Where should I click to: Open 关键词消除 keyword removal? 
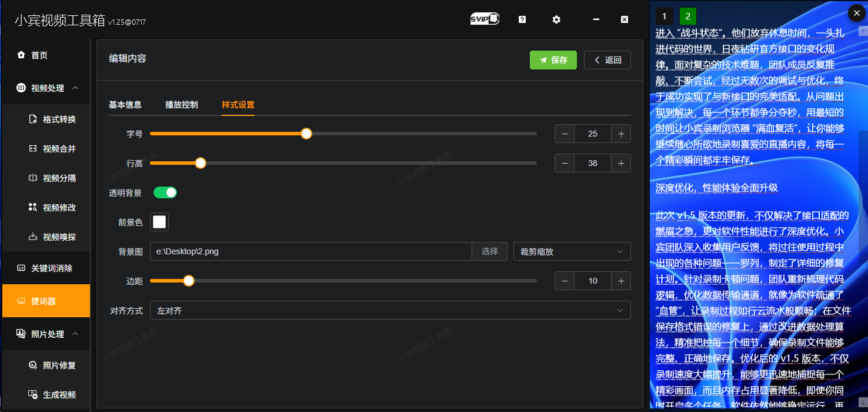45,268
